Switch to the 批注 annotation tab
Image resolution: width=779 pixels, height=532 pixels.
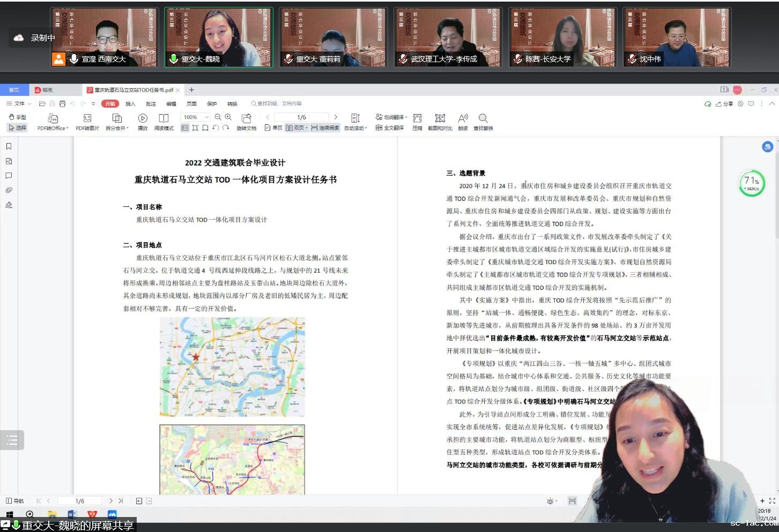[x=151, y=104]
